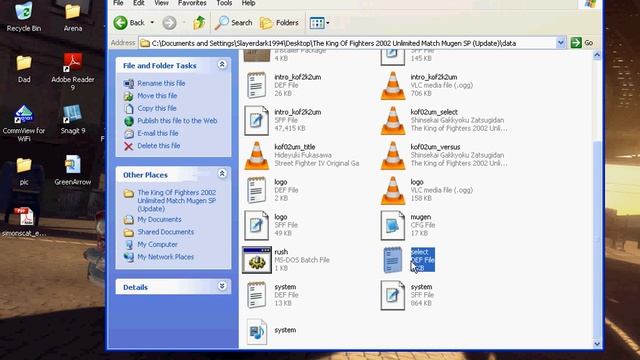
Task: Select system audio file icon at the bottom
Action: pyautogui.click(x=257, y=331)
